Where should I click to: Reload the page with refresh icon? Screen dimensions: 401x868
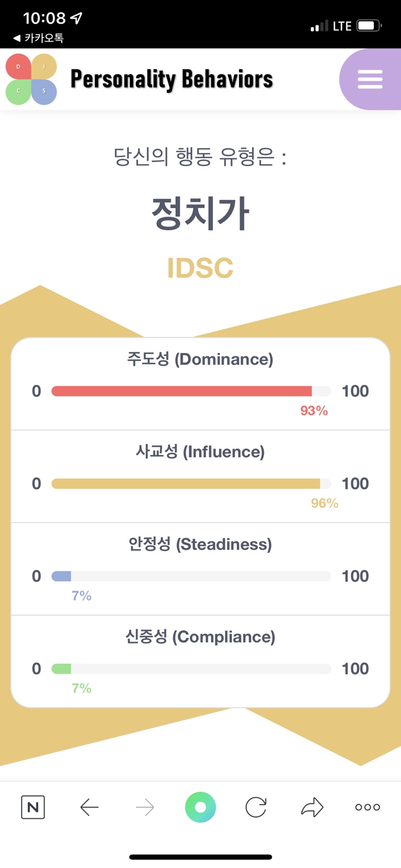tap(256, 807)
